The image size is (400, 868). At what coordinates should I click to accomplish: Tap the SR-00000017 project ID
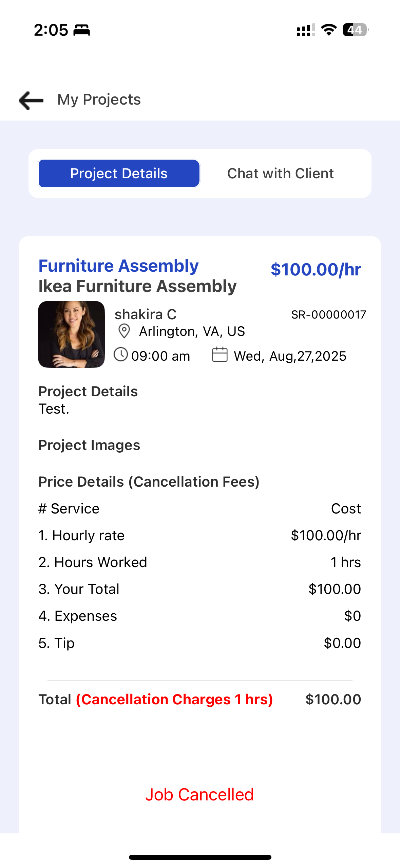pos(329,315)
